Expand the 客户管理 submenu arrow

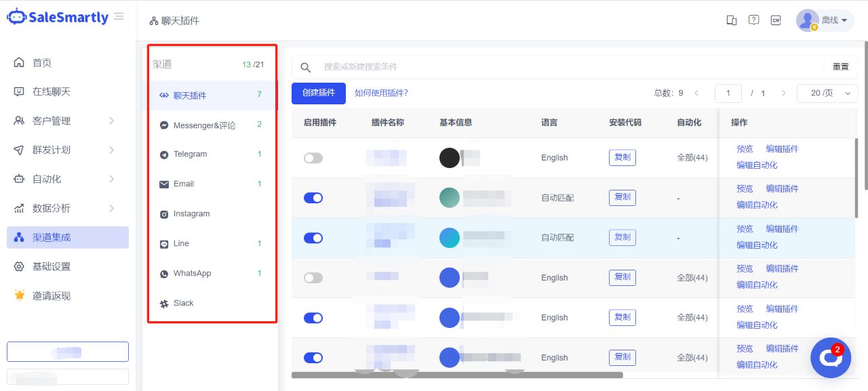[111, 121]
